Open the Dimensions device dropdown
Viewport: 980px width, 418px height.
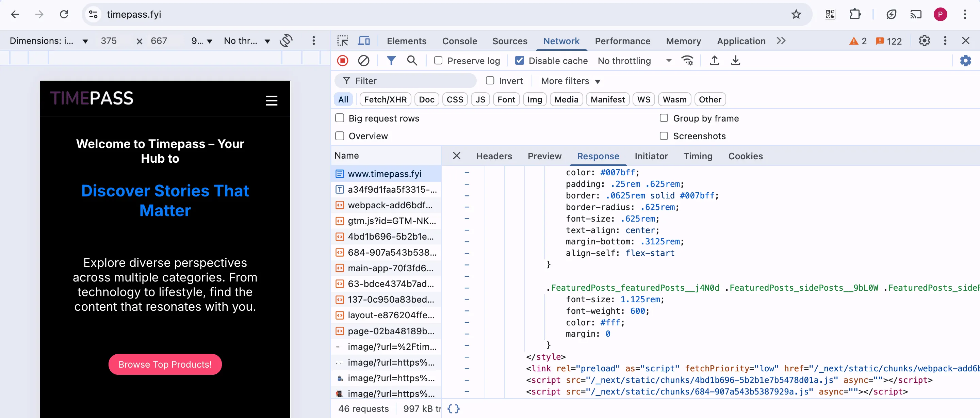49,41
